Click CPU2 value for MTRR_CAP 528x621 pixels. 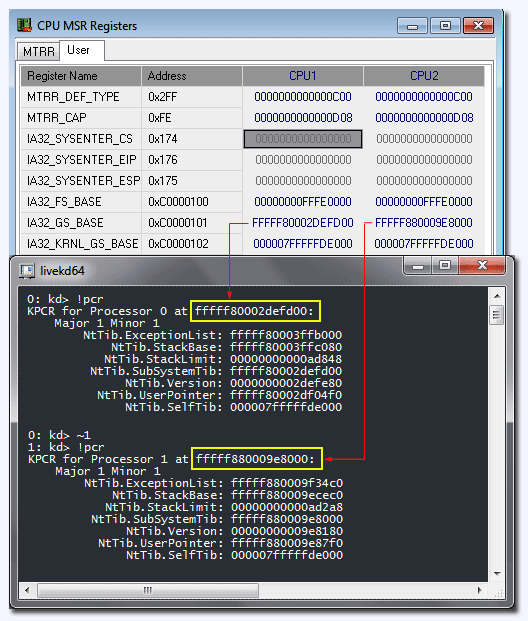click(424, 118)
